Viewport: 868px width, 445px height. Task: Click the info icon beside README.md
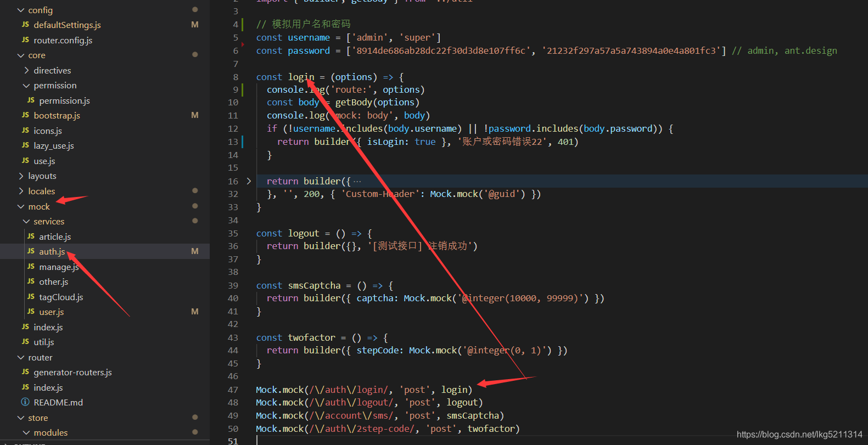click(x=25, y=402)
